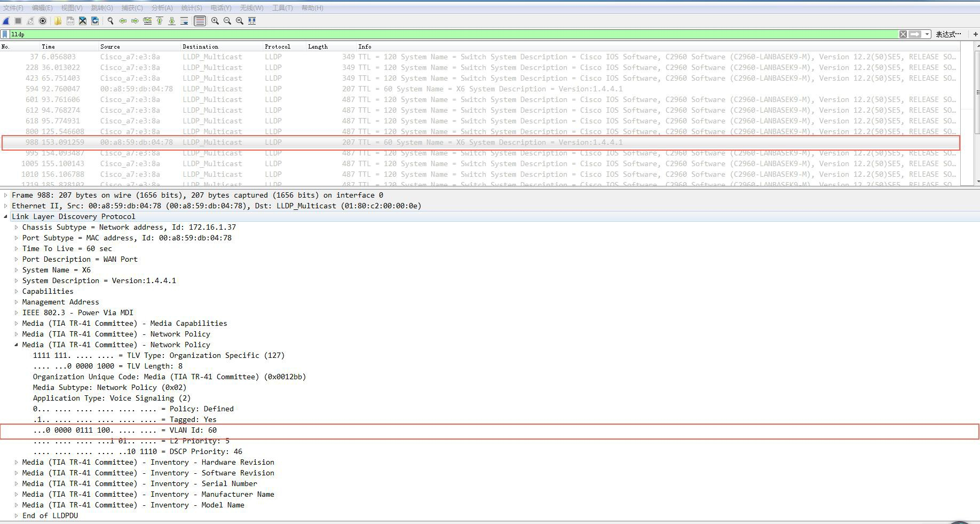Click the open capture file folder icon

(x=58, y=21)
